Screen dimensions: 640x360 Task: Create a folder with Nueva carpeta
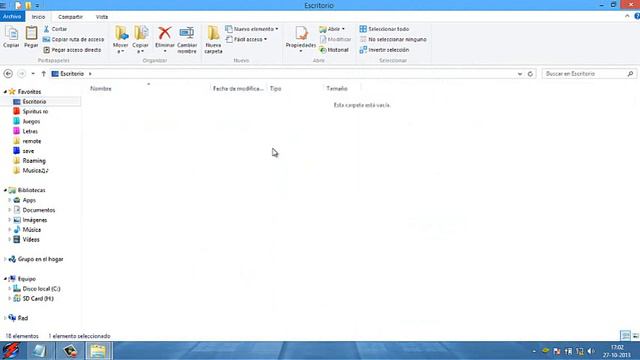213,39
